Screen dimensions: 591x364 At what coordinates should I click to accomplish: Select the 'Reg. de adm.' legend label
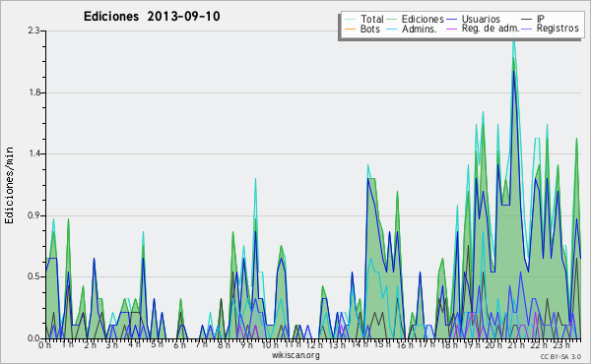pyautogui.click(x=491, y=29)
